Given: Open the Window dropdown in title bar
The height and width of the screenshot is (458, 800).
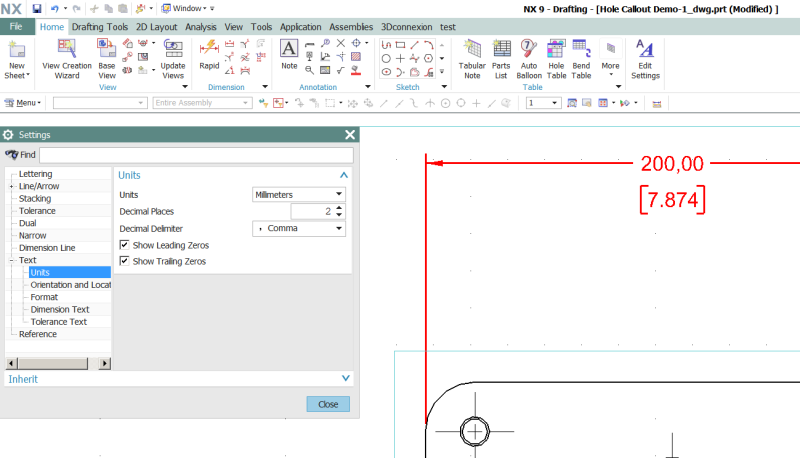Looking at the screenshot, I should coord(185,9).
